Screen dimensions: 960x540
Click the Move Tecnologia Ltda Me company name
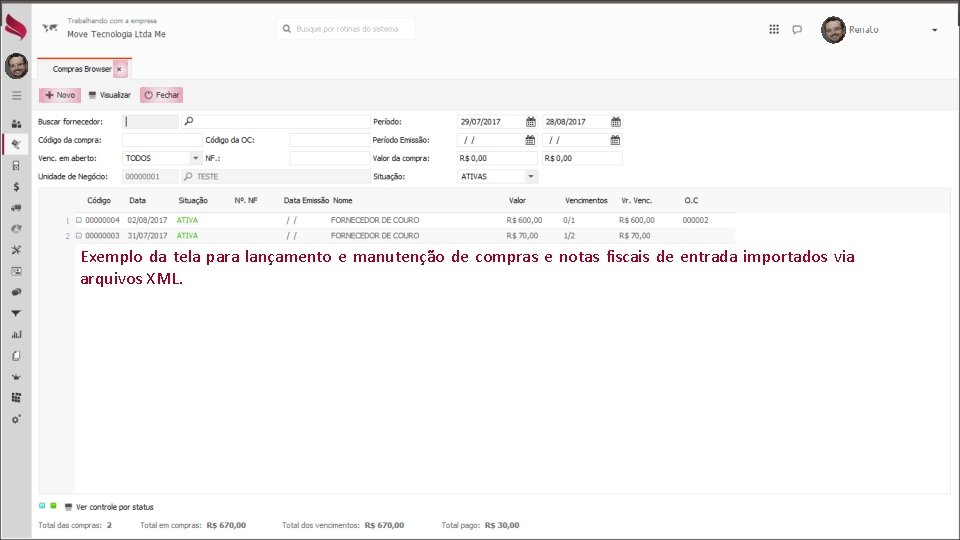tap(116, 34)
